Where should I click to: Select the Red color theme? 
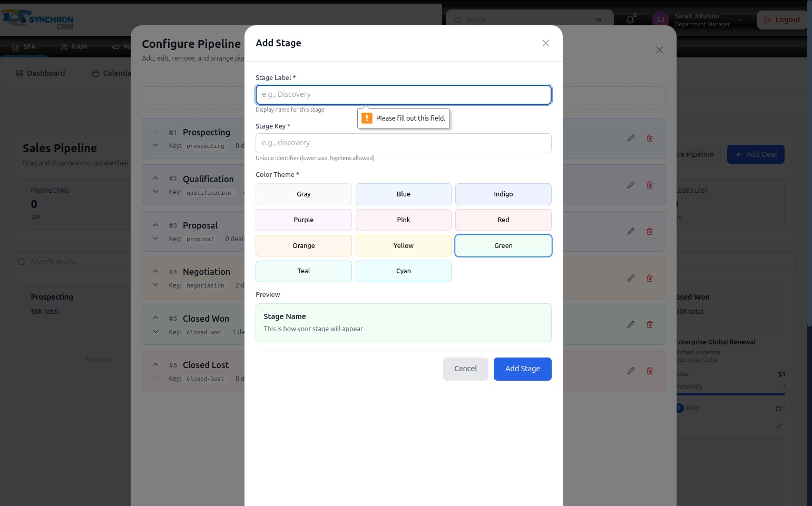[503, 220]
